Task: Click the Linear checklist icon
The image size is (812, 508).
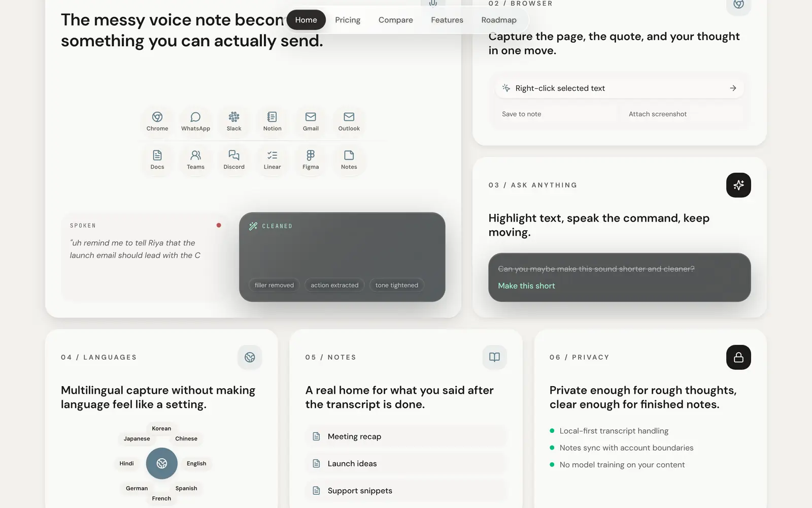Action: (x=272, y=155)
